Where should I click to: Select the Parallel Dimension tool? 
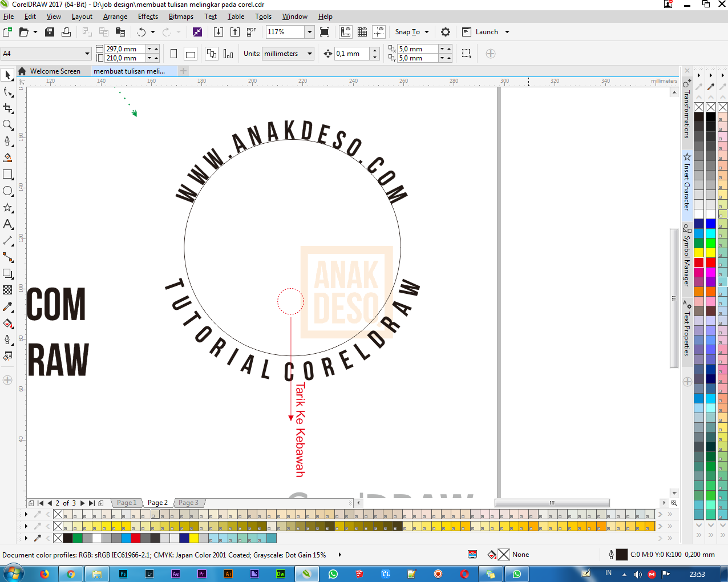click(7, 240)
